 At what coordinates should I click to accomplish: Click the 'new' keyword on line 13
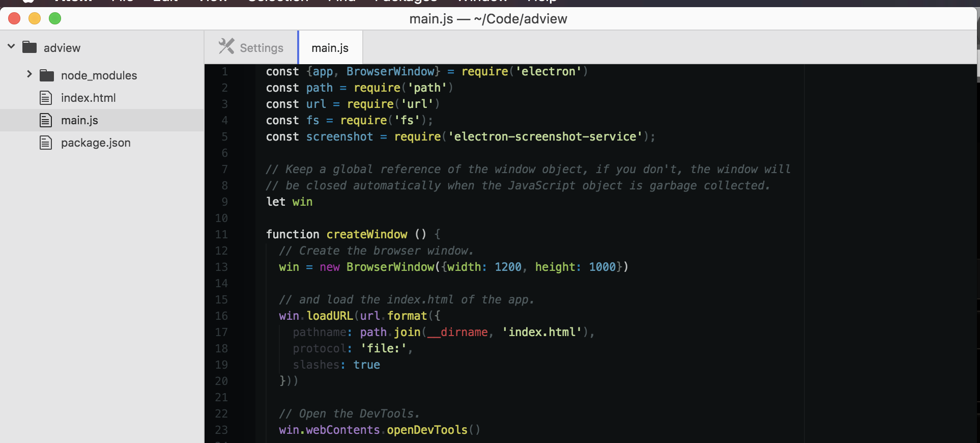coord(330,267)
